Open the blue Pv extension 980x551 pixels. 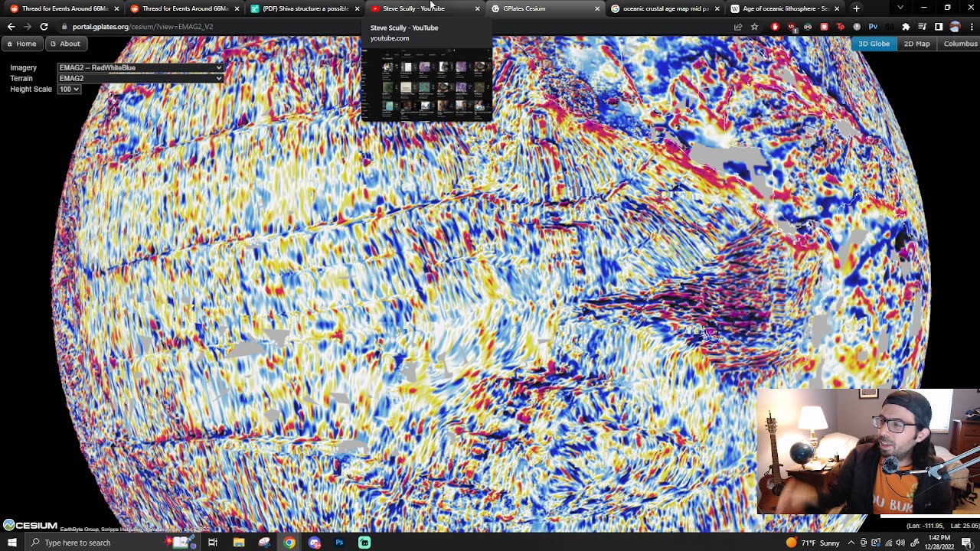(873, 27)
